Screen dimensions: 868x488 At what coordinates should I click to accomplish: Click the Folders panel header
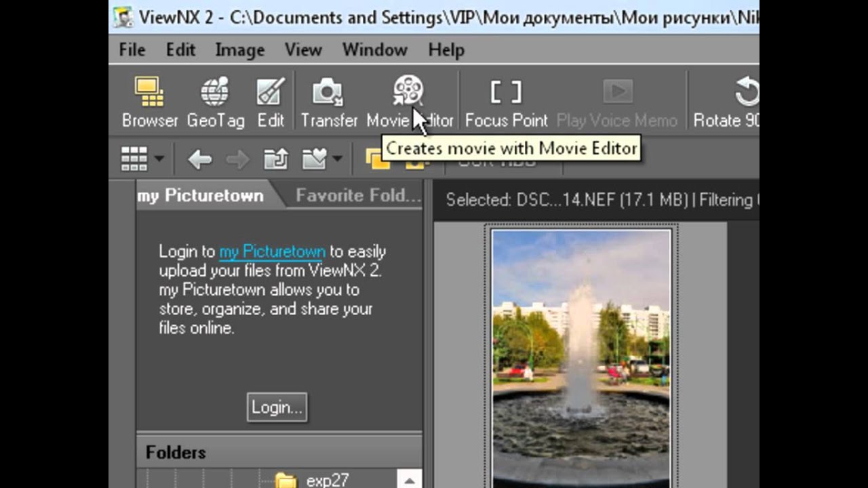[279, 452]
